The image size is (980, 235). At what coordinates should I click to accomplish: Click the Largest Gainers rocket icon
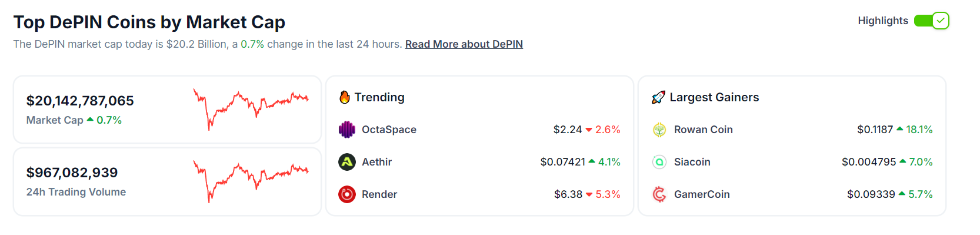pos(658,97)
